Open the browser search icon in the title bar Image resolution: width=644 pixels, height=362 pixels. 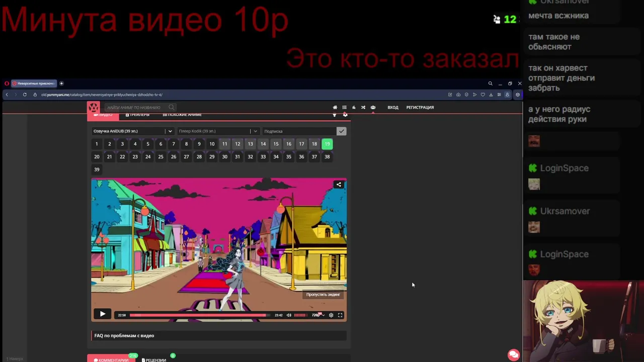coord(490,83)
